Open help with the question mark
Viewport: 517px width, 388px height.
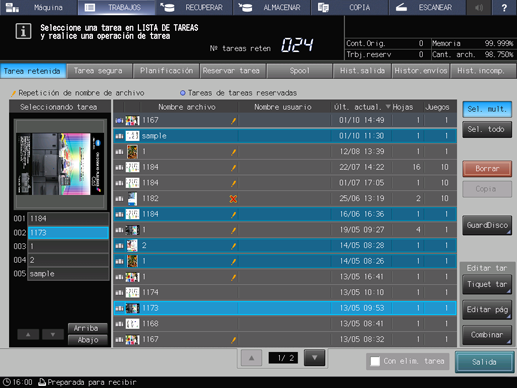click(x=504, y=7)
